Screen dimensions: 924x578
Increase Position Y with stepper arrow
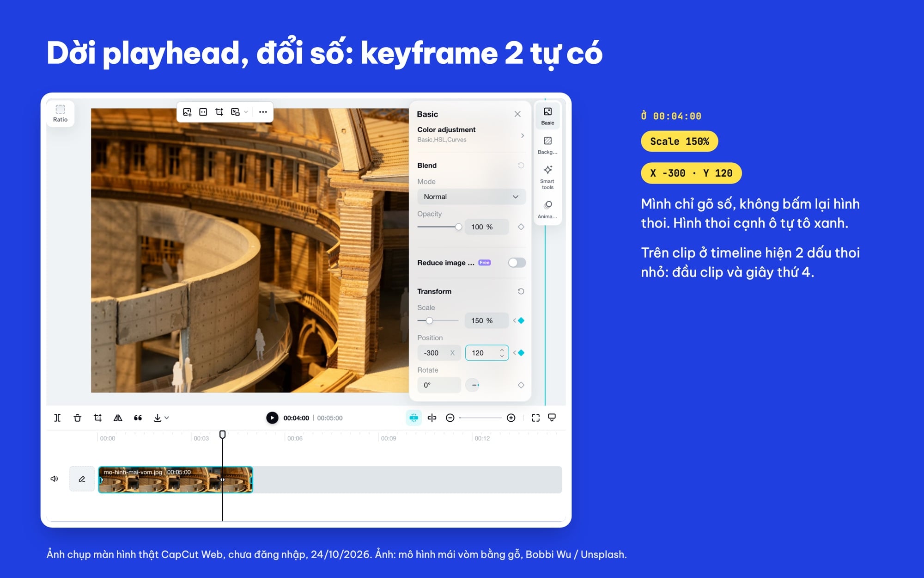coord(502,350)
